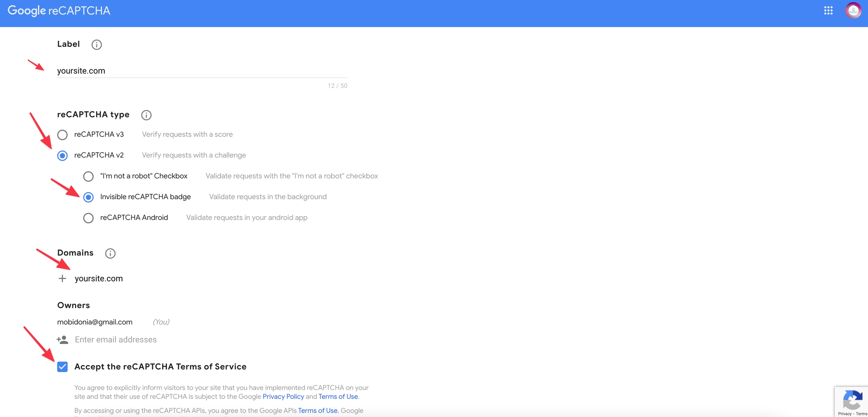Click the yoursite.com domain field
The height and width of the screenshot is (417, 868).
tap(99, 278)
